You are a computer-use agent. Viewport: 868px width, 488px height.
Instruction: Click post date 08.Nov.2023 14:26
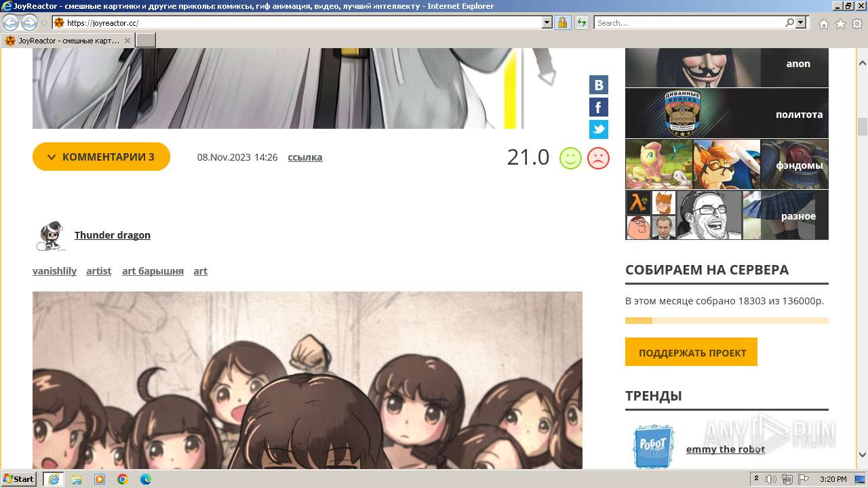(x=237, y=157)
